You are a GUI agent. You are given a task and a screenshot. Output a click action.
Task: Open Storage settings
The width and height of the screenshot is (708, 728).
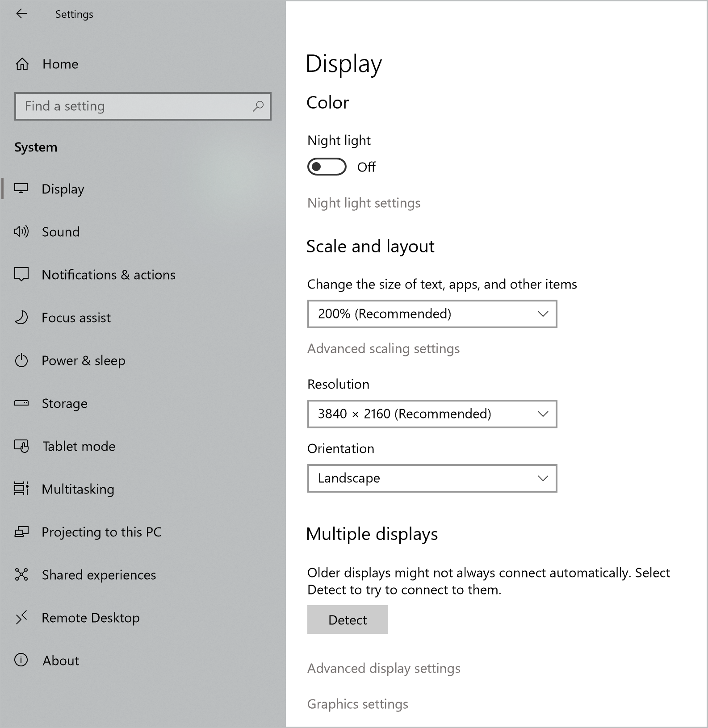pyautogui.click(x=65, y=404)
